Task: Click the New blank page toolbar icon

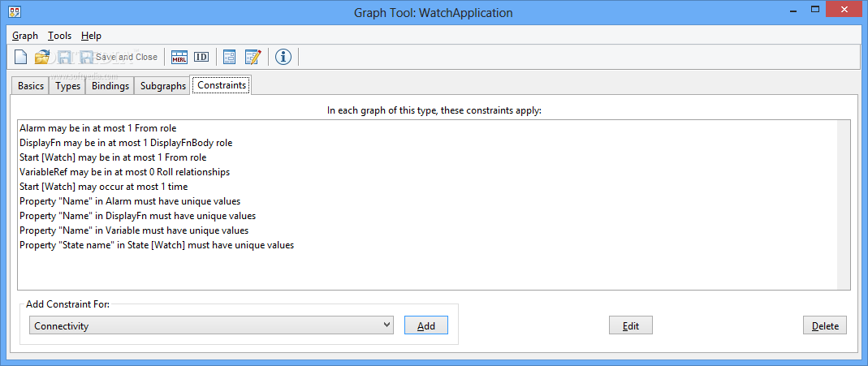Action: (20, 56)
